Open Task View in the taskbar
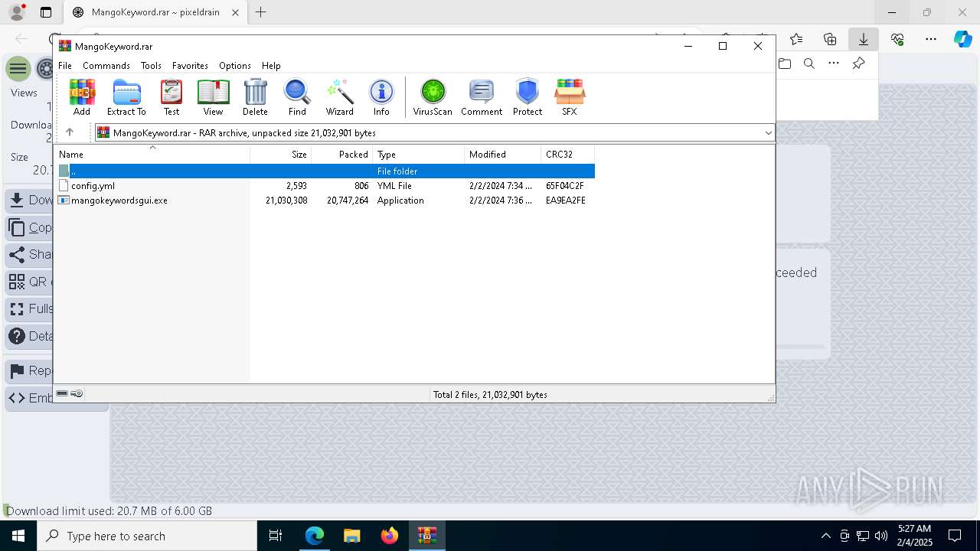980x551 pixels. click(276, 536)
